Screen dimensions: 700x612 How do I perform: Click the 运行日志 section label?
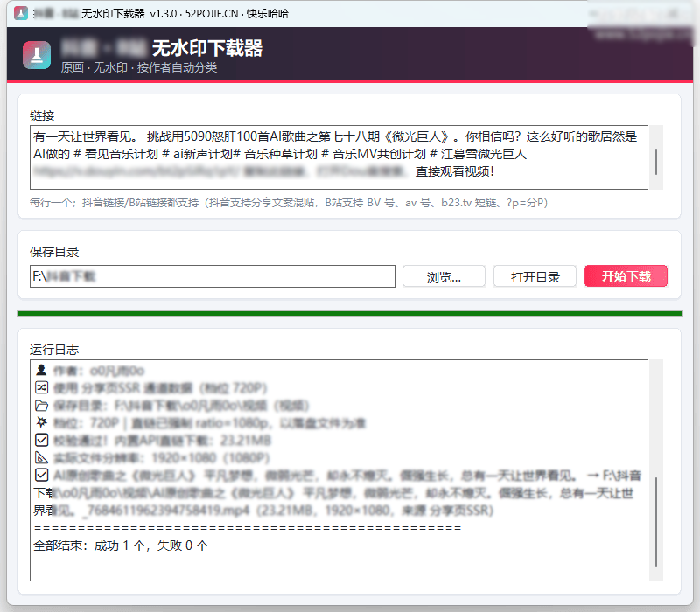point(54,350)
